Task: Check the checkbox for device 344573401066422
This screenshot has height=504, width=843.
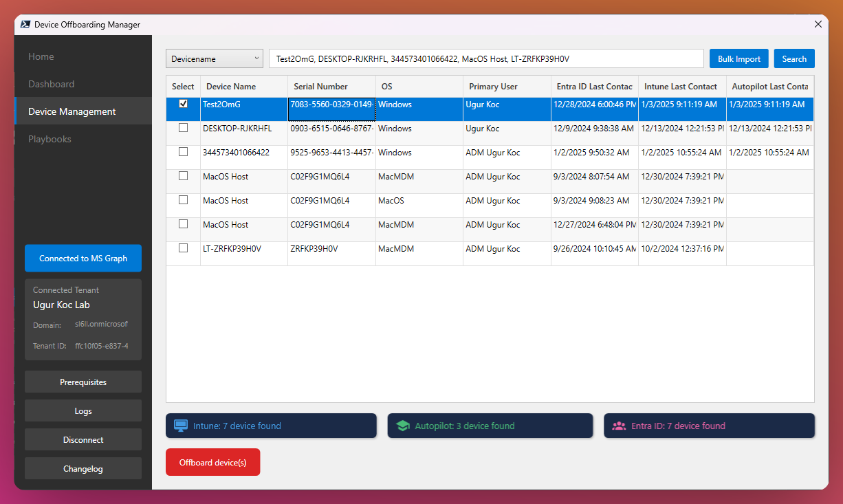Action: pos(183,152)
